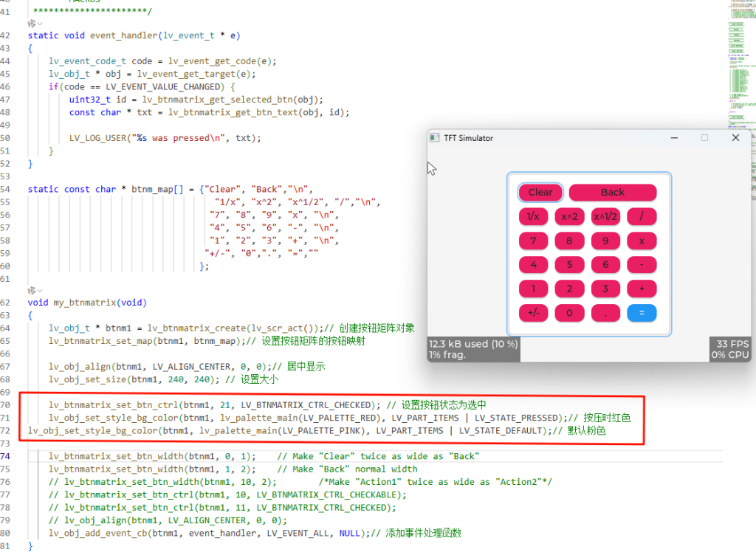Minimize the TFT Simulator window
756x555 pixels.
[674, 138]
